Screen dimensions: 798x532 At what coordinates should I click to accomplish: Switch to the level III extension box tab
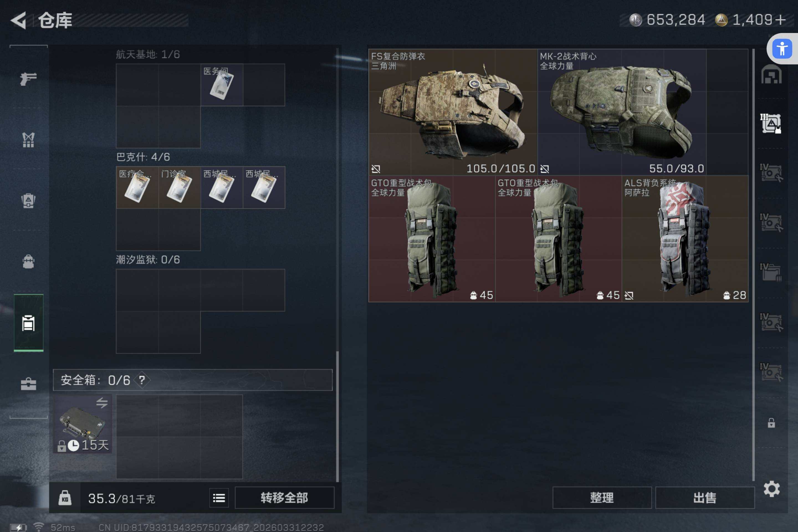771,124
